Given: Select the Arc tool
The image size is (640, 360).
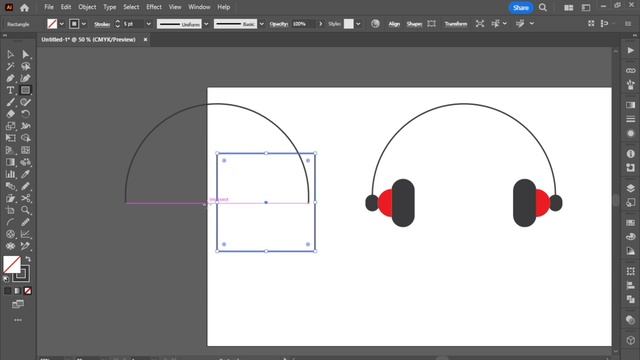Looking at the screenshot, I should (x=10, y=222).
